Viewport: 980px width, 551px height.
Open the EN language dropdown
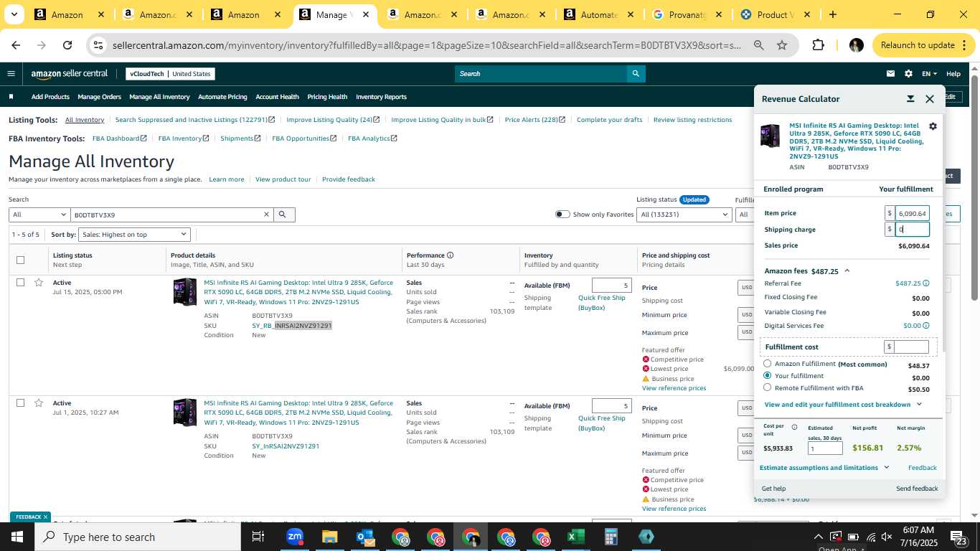coord(929,73)
